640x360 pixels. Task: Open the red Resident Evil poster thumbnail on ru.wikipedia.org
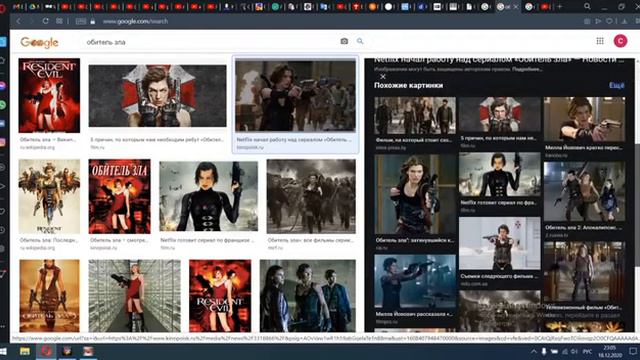[x=49, y=95]
